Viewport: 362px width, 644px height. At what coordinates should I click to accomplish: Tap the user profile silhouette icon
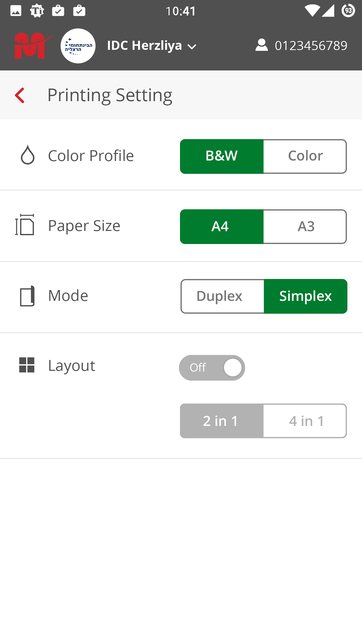[x=261, y=45]
